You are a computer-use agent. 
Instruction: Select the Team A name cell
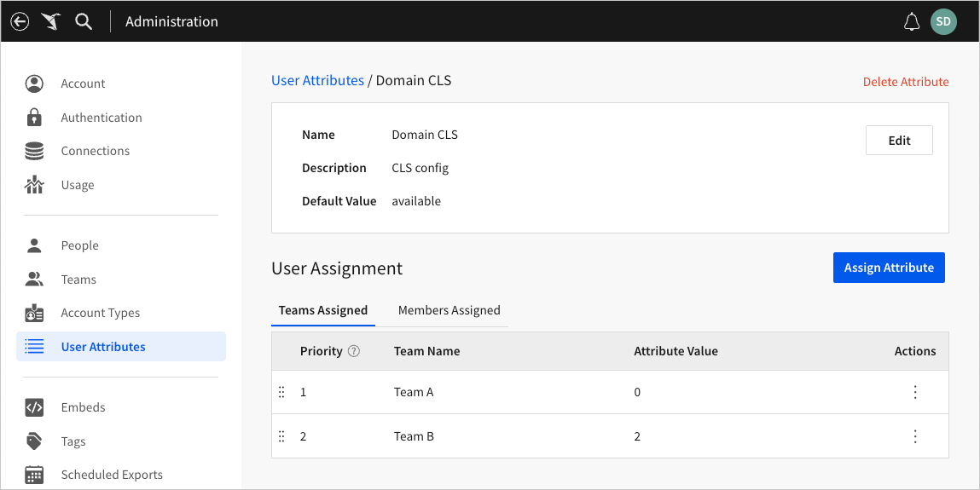[414, 392]
